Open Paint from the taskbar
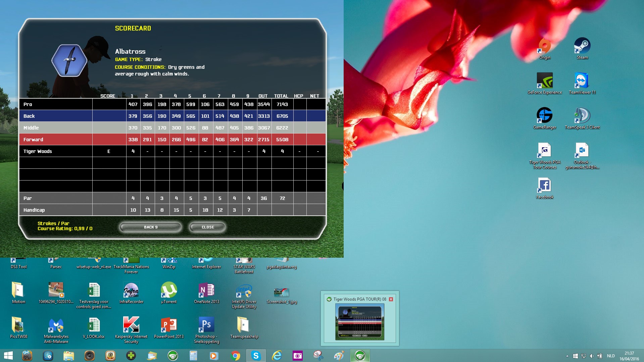 pos(339,356)
